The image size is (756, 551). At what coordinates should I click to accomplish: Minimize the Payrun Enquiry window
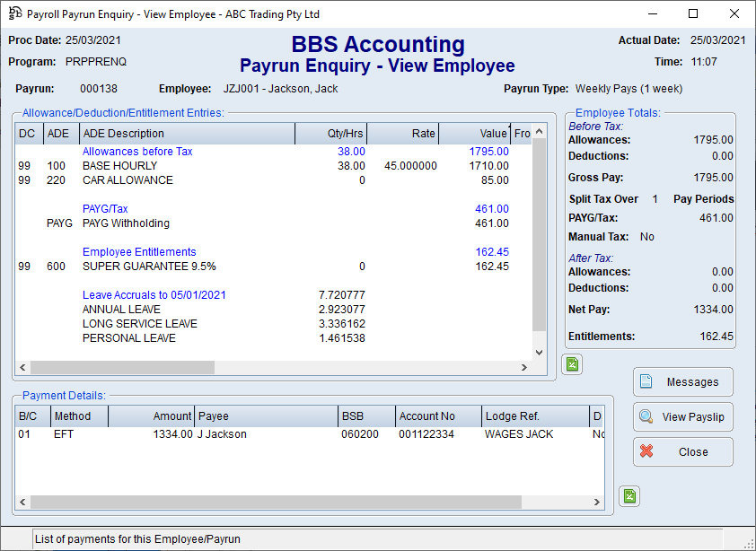pos(652,14)
